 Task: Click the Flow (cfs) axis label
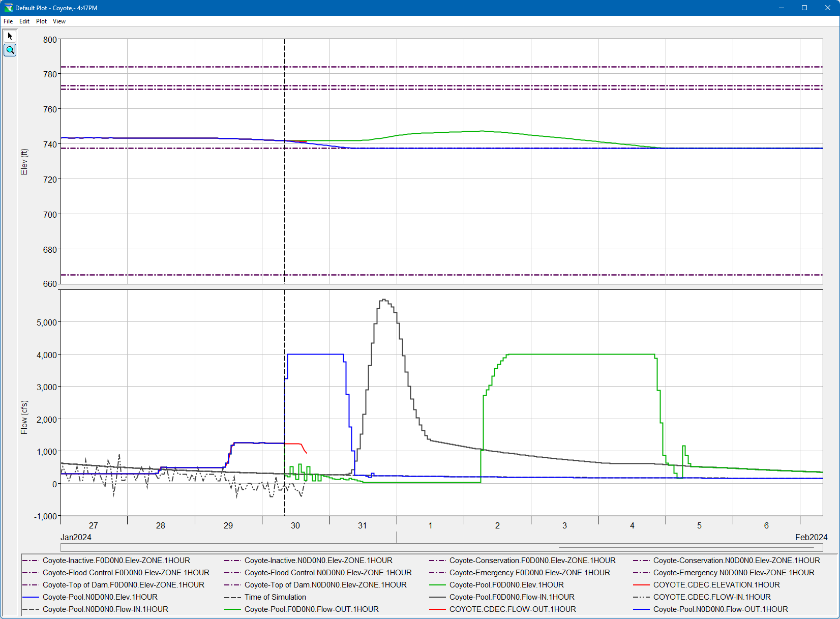click(24, 418)
